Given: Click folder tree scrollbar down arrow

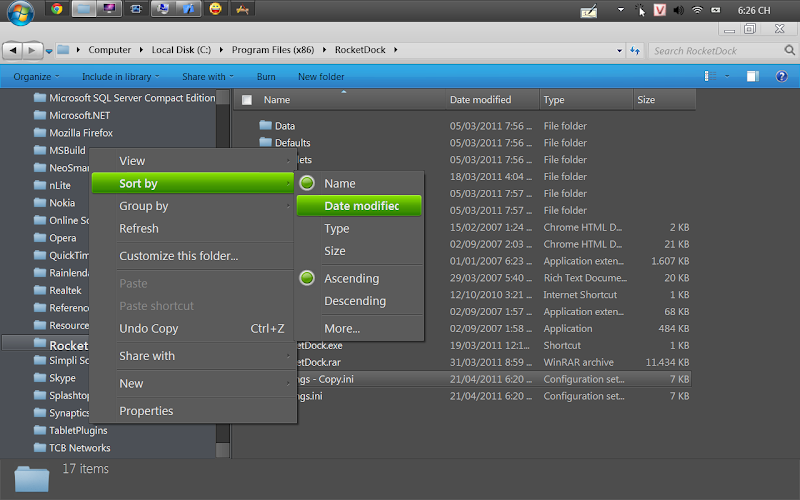Looking at the screenshot, I should (222, 449).
